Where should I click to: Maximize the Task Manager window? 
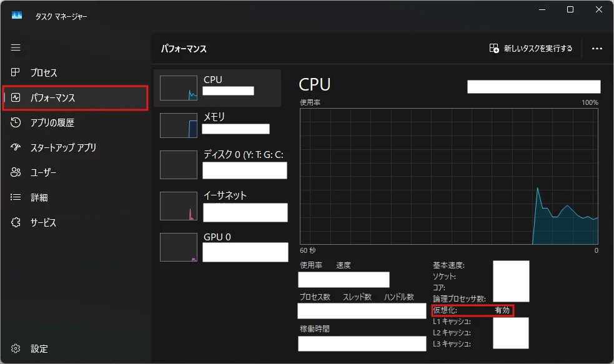(x=570, y=9)
